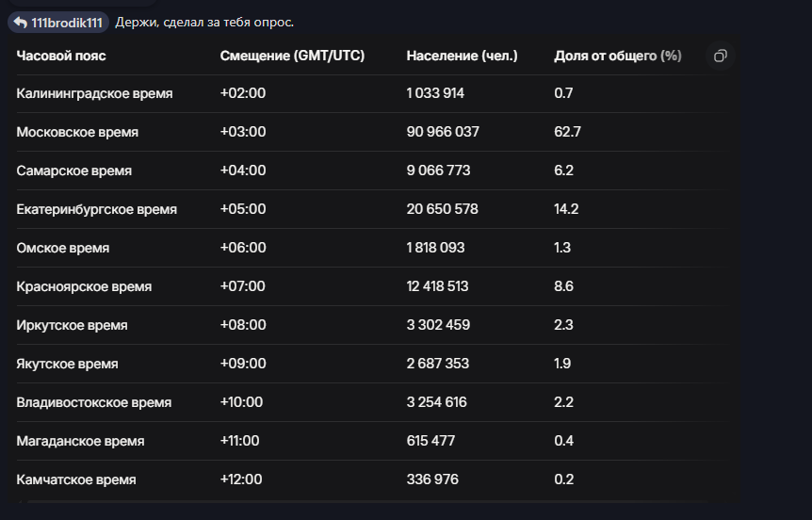Open the 111brodik111 user mention
This screenshot has width=812, height=520.
pyautogui.click(x=67, y=23)
